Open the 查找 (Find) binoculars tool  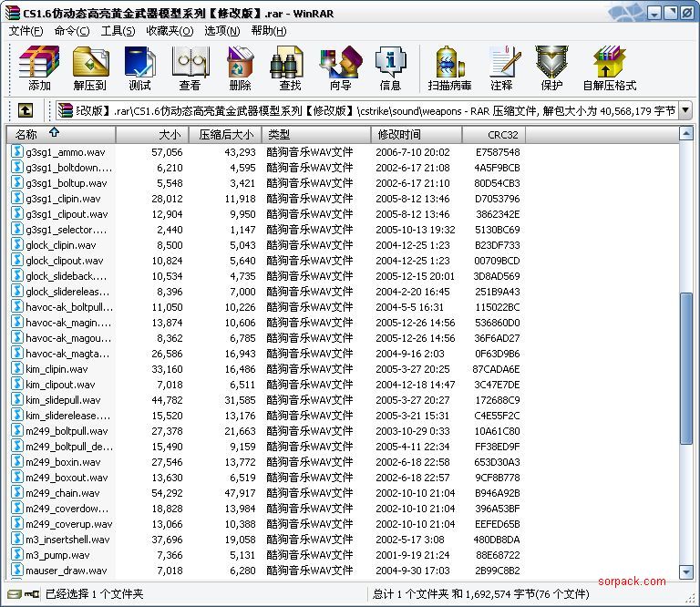tap(290, 69)
